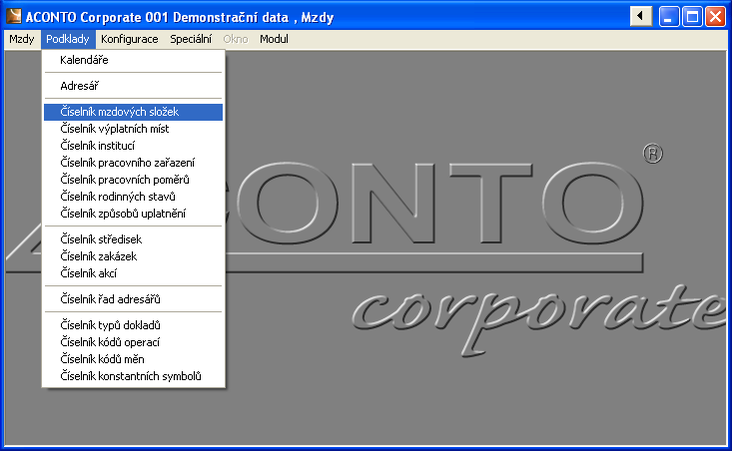
Task: Choose Číselník konstantních symbolů
Action: coord(133,376)
